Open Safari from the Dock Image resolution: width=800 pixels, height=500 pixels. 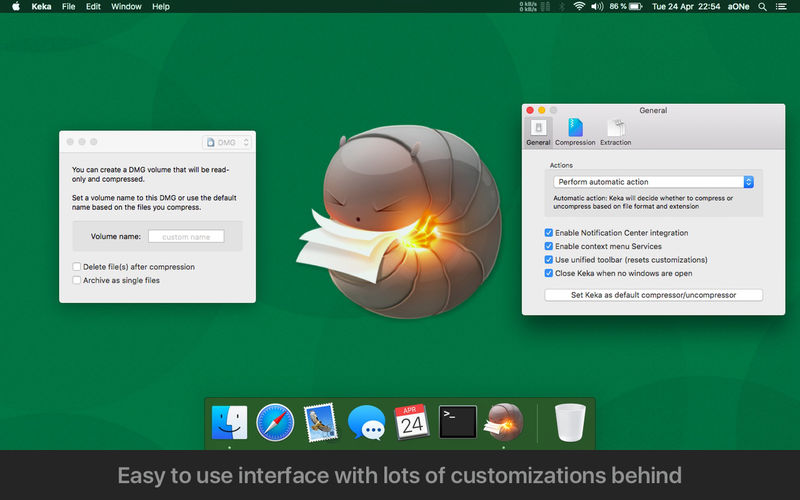click(x=275, y=422)
